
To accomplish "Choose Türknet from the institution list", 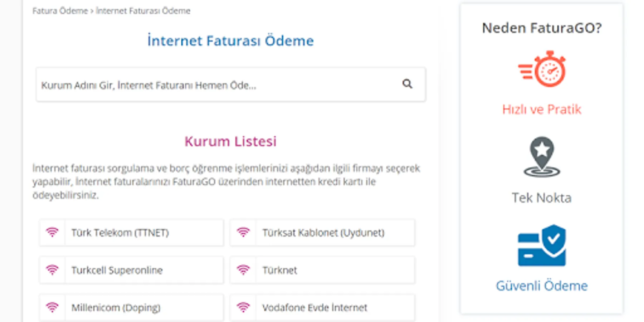I will click(x=280, y=270).
